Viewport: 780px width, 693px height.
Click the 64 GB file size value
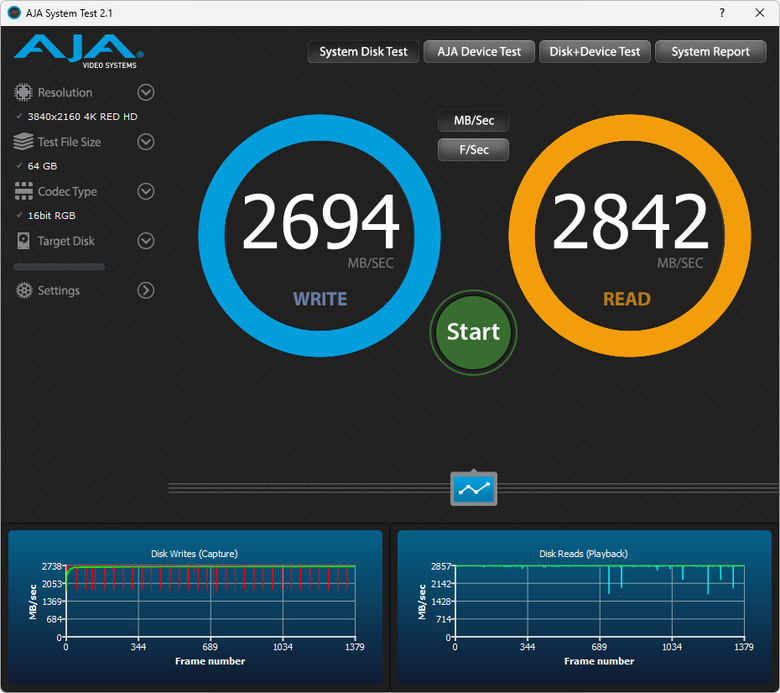point(42,166)
